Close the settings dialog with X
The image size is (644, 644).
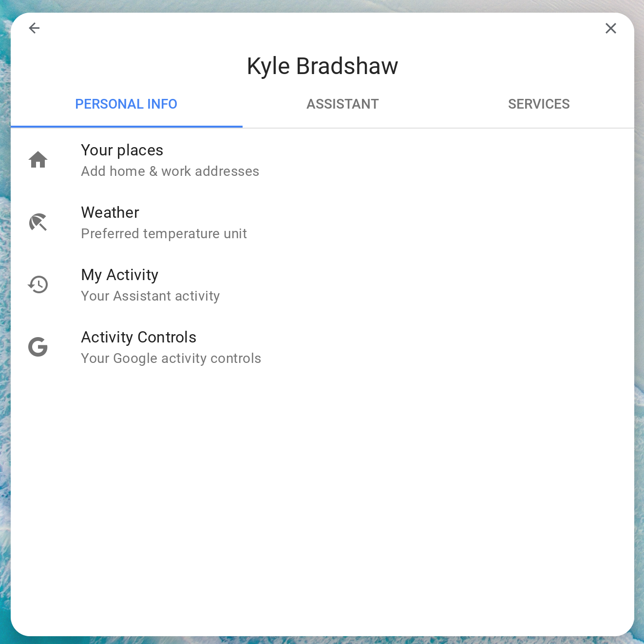pyautogui.click(x=610, y=28)
